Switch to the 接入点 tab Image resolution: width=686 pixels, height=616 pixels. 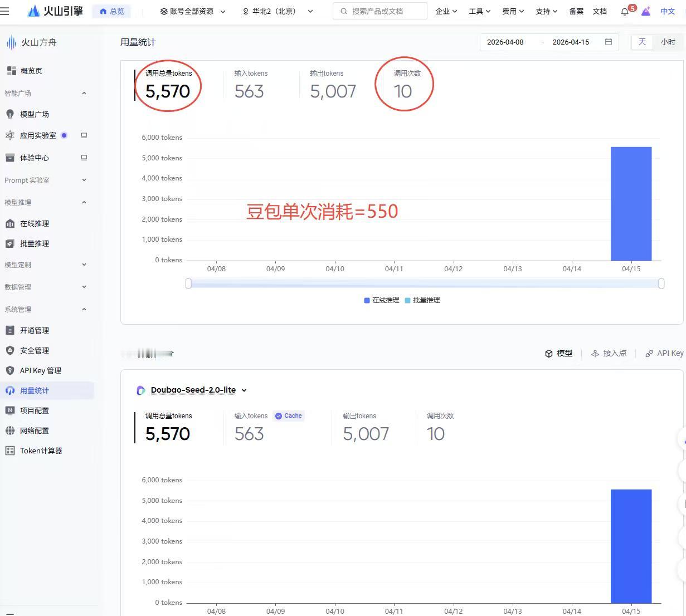(609, 353)
